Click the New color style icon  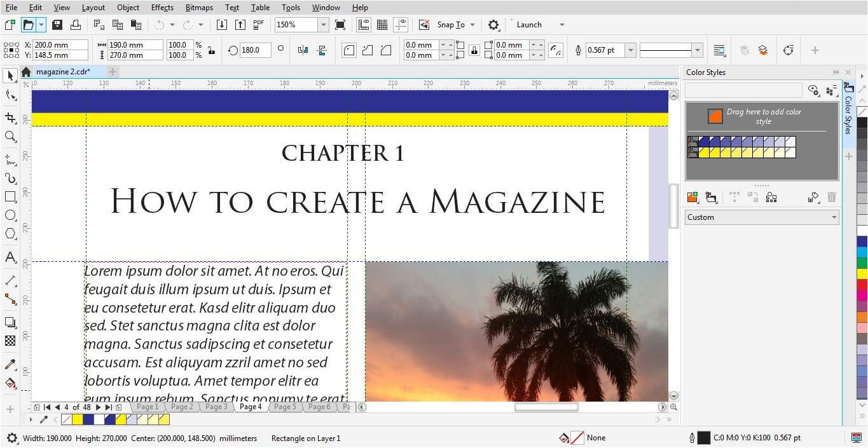[x=692, y=197]
